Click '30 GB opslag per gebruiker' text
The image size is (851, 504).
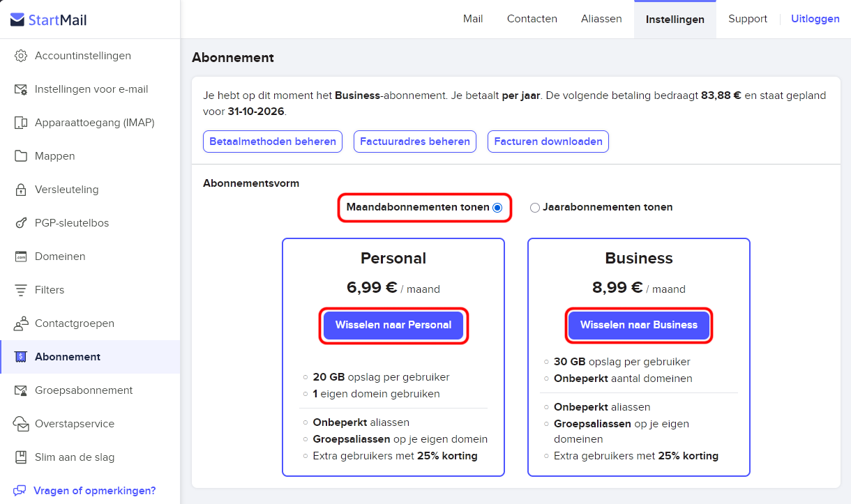pos(622,362)
